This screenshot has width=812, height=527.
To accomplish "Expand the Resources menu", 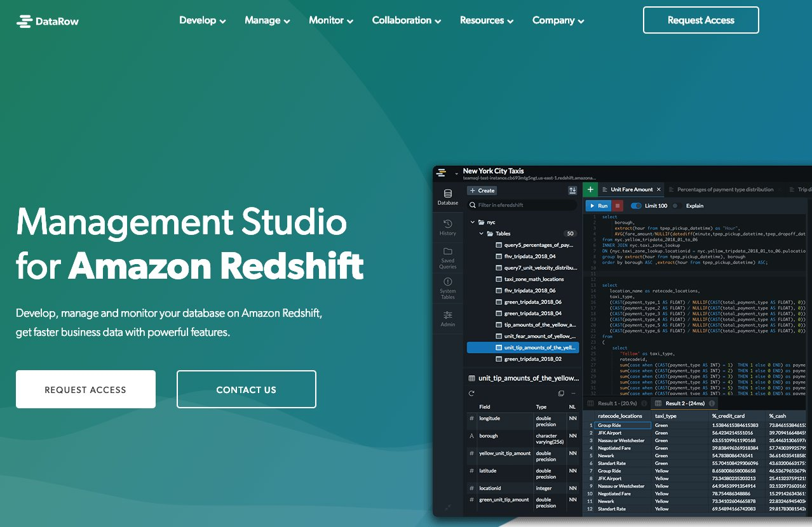I will (487, 20).
